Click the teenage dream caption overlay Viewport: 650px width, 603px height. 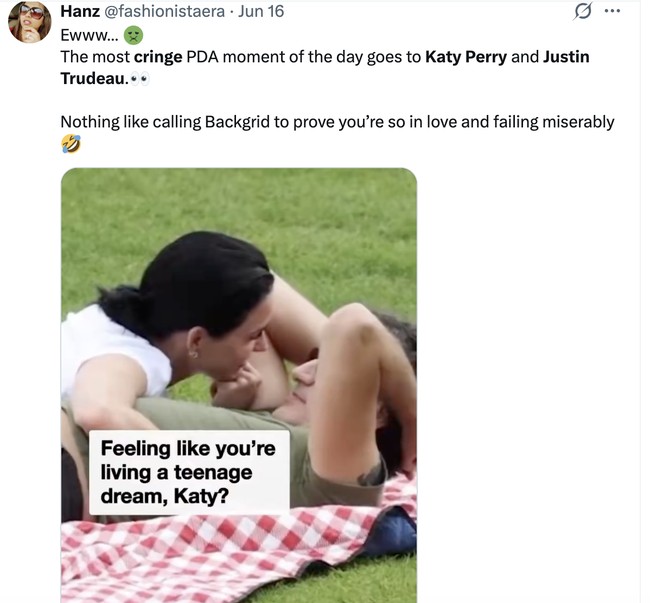tap(189, 472)
